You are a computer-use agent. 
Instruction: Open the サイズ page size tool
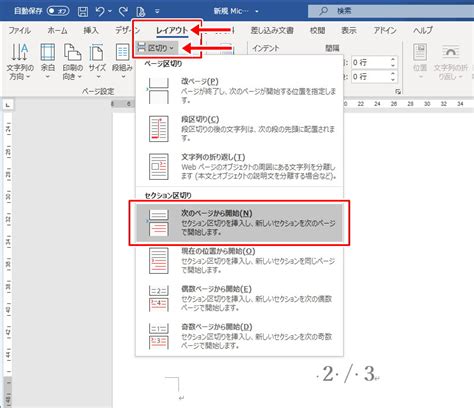tap(97, 61)
